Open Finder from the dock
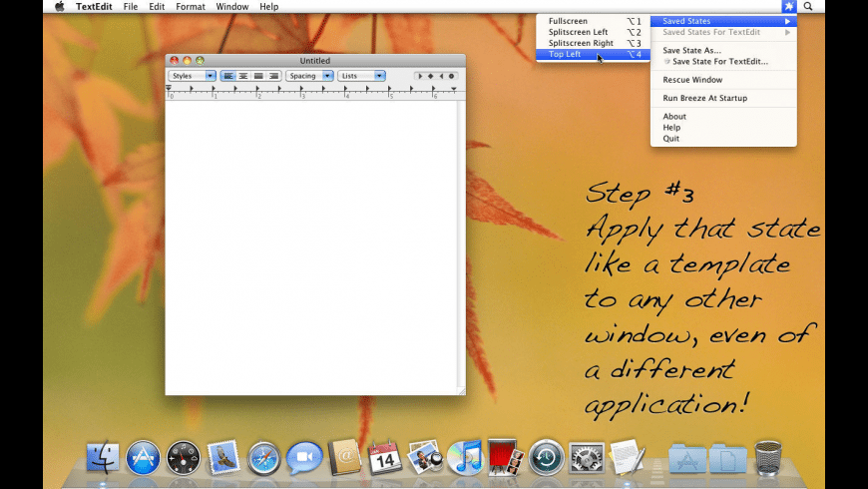Screen dimensions: 868x489 pyautogui.click(x=103, y=458)
